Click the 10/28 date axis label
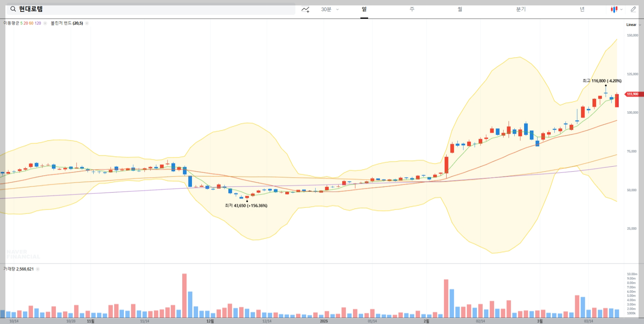Image resolution: width=644 pixels, height=324 pixels. (71, 321)
